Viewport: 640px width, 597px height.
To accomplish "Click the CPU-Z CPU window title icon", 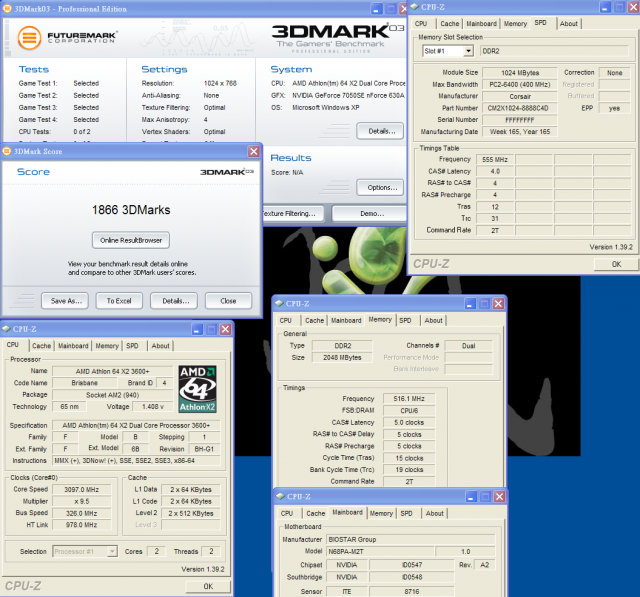I will 7,329.
